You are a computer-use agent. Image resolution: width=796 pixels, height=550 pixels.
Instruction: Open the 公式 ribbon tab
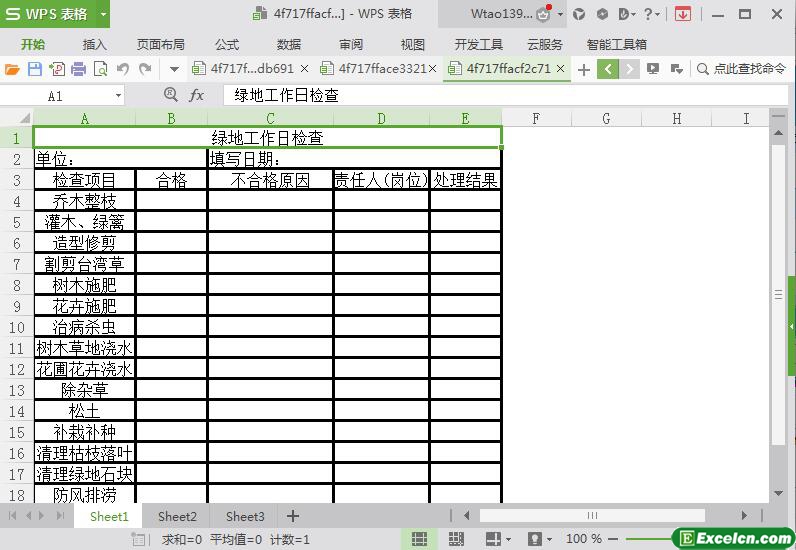(x=227, y=45)
